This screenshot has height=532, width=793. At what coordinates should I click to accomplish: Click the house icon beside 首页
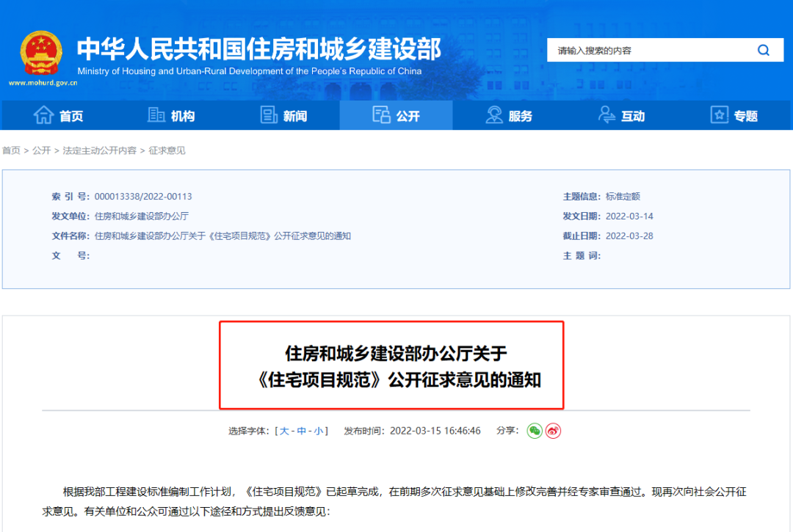tap(43, 115)
